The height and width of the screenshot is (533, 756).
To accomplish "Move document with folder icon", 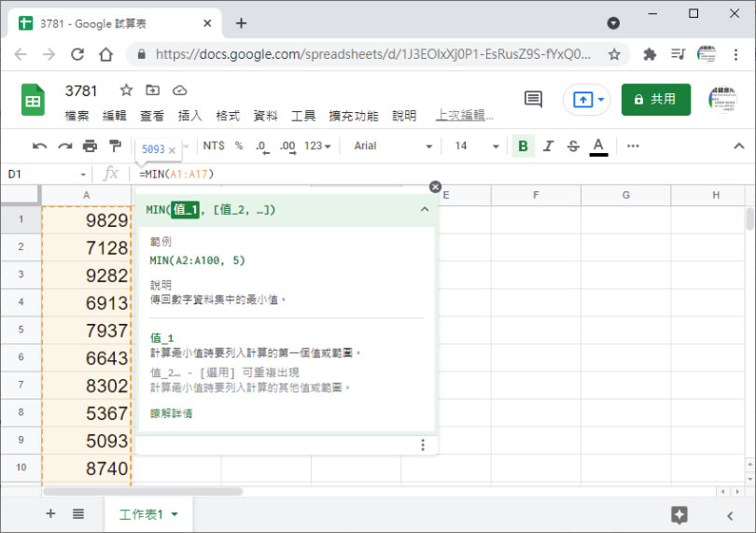I will [x=153, y=90].
